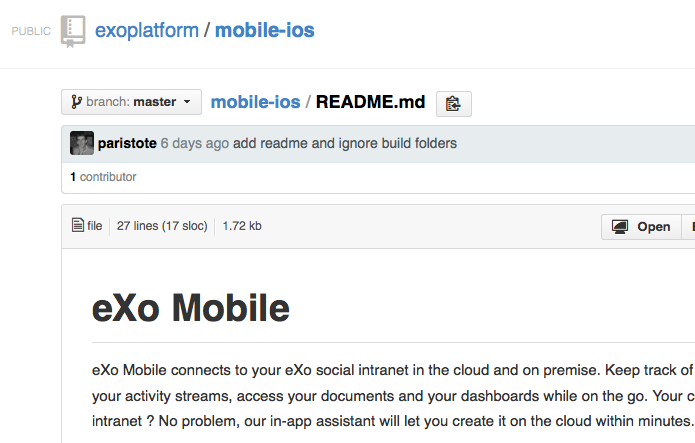The width and height of the screenshot is (695, 443).
Task: Click the file document icon
Action: tap(78, 225)
